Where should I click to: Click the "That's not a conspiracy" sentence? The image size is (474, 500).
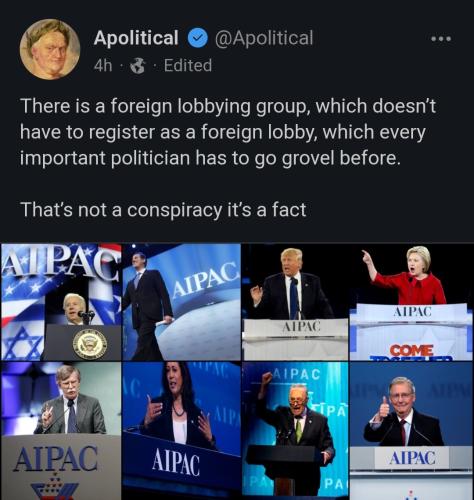pos(163,210)
